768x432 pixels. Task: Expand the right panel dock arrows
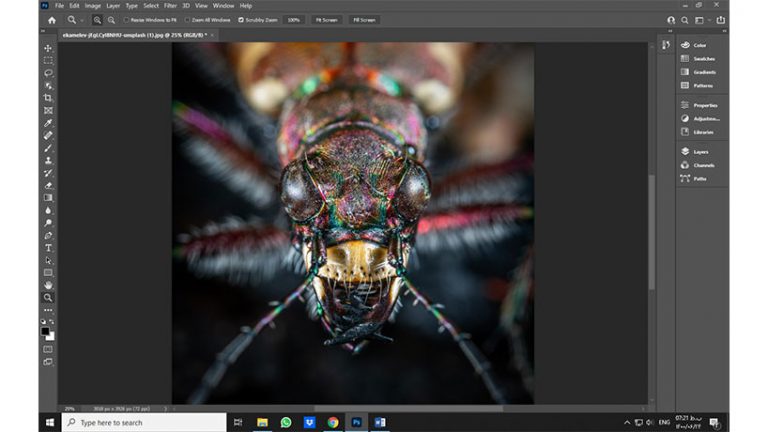724,31
